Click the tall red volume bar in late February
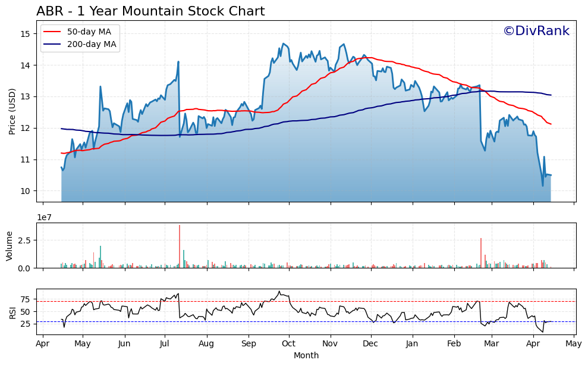 coord(481,253)
